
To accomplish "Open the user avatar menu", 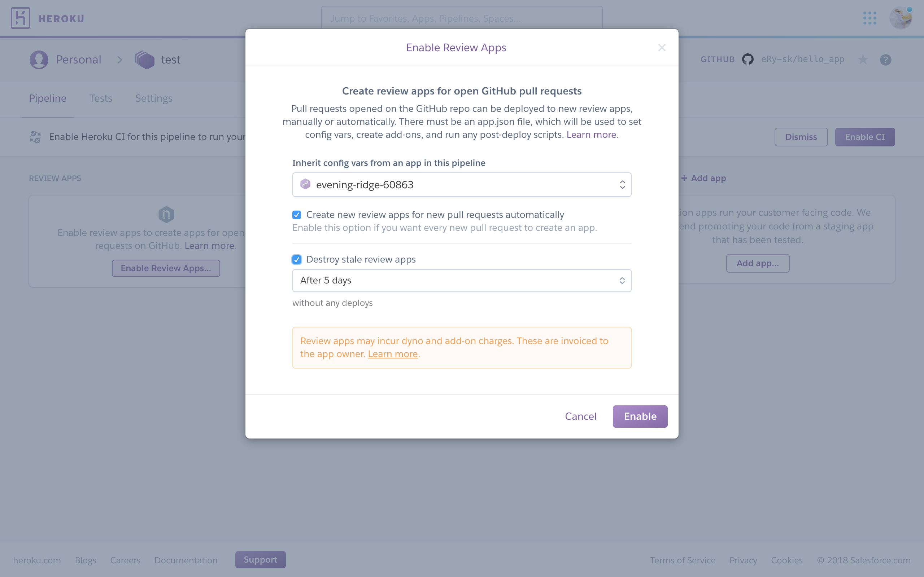I will pos(900,18).
